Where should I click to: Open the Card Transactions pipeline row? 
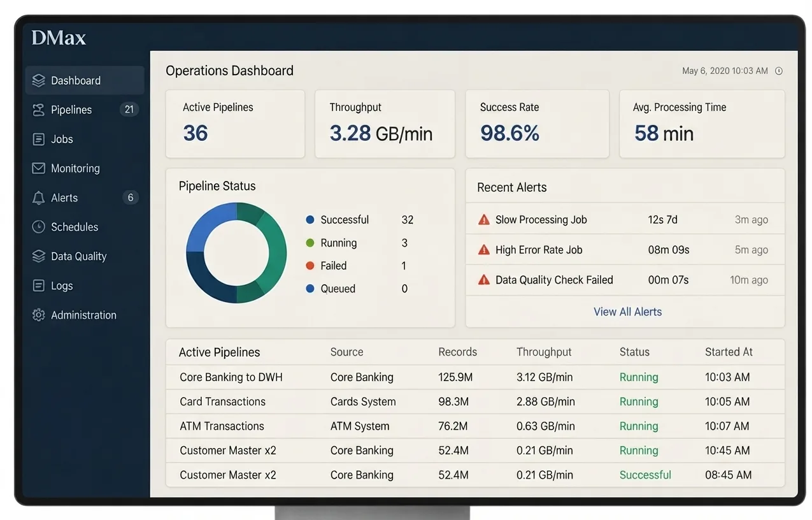pos(475,401)
